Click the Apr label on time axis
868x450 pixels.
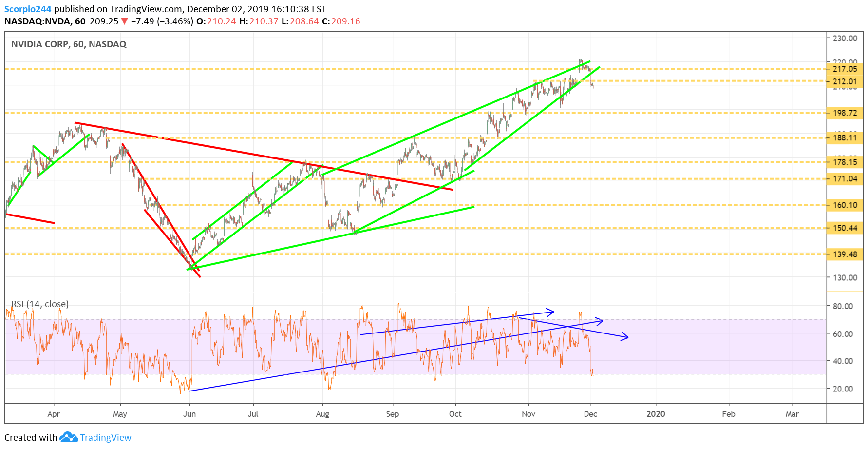click(54, 414)
